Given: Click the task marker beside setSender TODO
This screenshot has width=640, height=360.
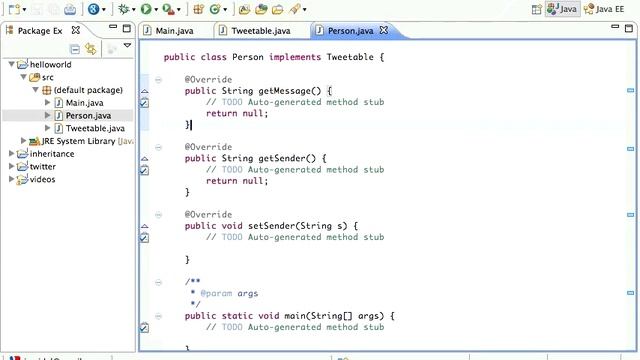Looking at the screenshot, I should pyautogui.click(x=144, y=238).
